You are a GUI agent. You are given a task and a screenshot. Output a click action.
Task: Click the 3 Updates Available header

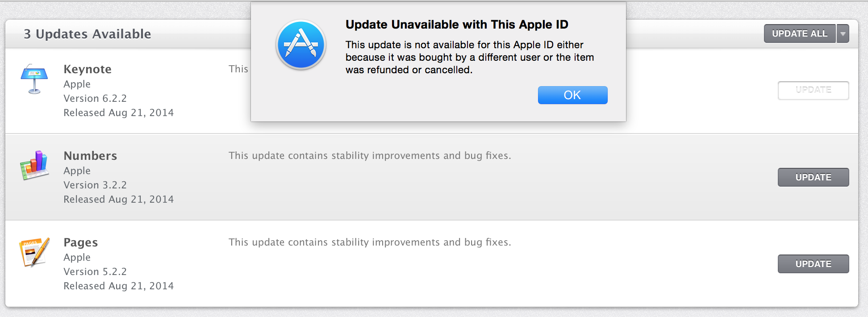(88, 34)
